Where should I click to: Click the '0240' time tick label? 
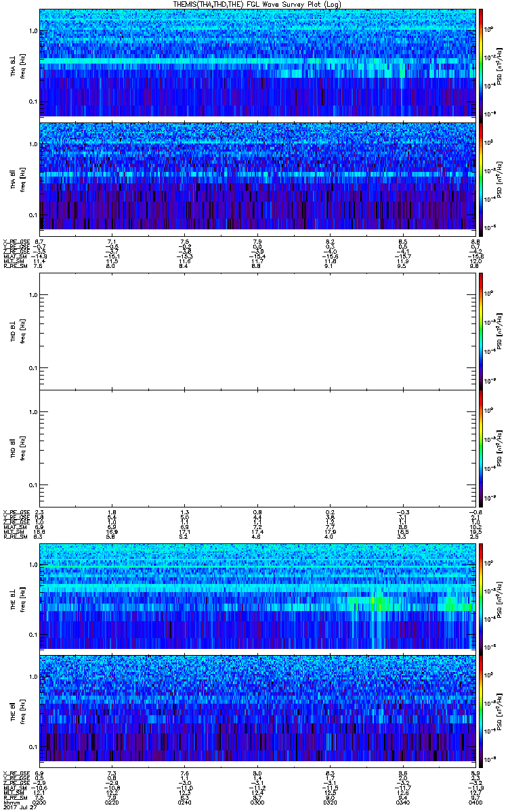pyautogui.click(x=185, y=802)
